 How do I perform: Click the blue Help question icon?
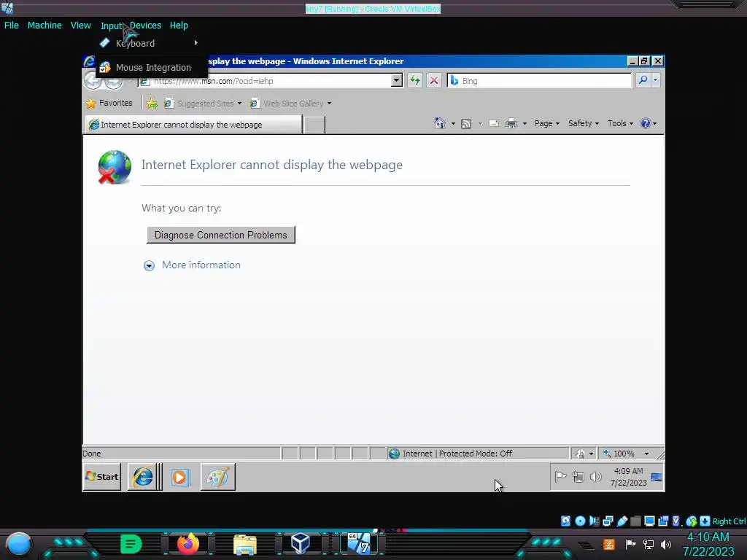(646, 123)
